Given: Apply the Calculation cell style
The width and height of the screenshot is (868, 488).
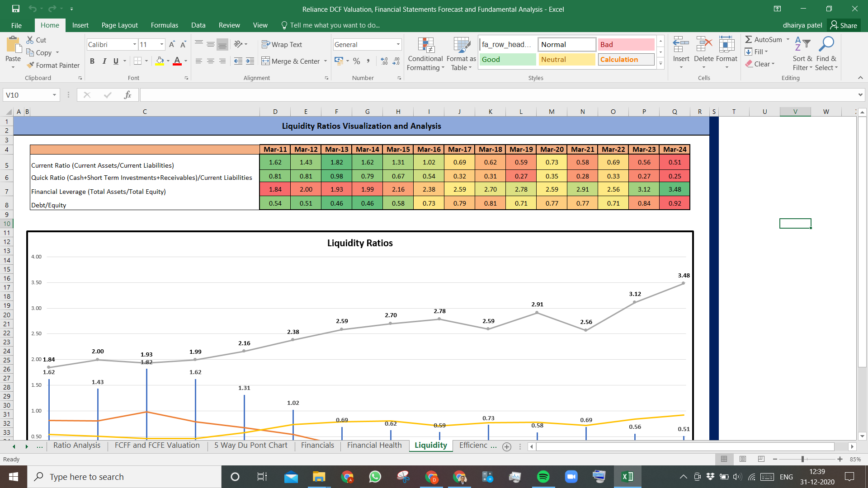Looking at the screenshot, I should (x=626, y=59).
